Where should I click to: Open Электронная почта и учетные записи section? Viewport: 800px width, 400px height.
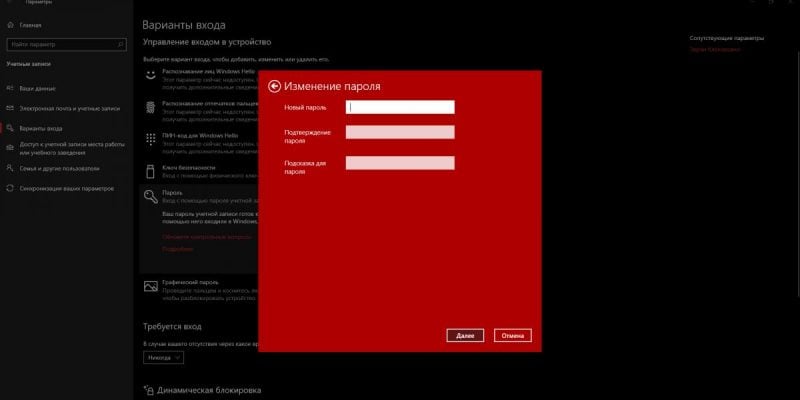69,108
